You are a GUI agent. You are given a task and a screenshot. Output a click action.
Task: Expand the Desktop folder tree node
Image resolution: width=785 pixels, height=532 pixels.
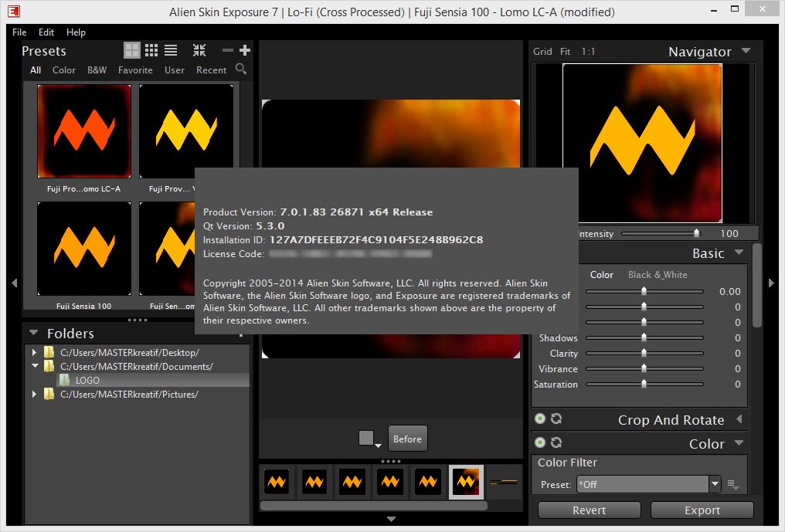click(x=34, y=352)
